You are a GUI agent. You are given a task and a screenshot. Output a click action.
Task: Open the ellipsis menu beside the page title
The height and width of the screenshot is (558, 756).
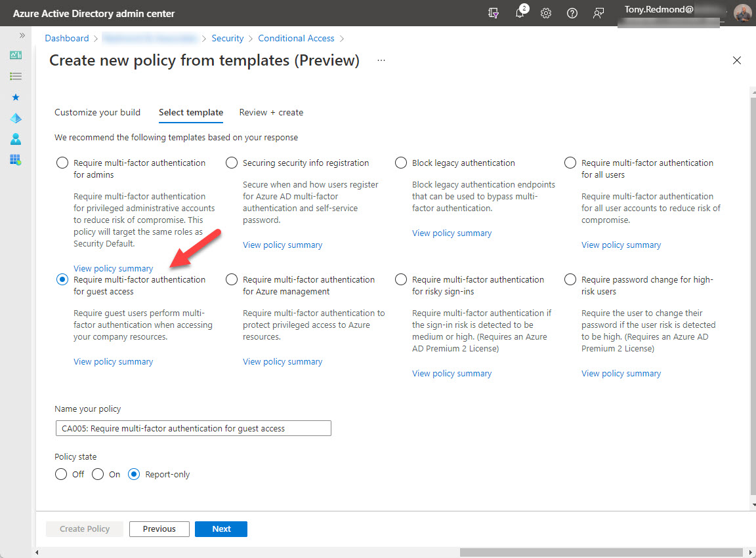point(381,60)
